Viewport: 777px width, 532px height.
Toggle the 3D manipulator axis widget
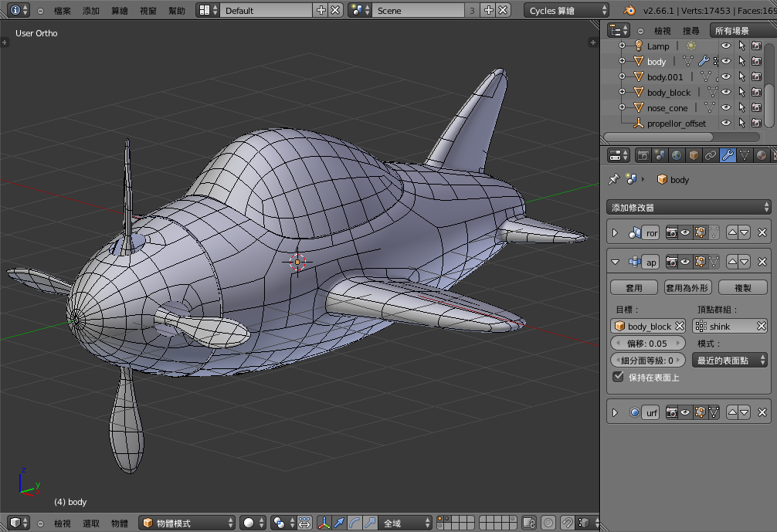point(324,523)
